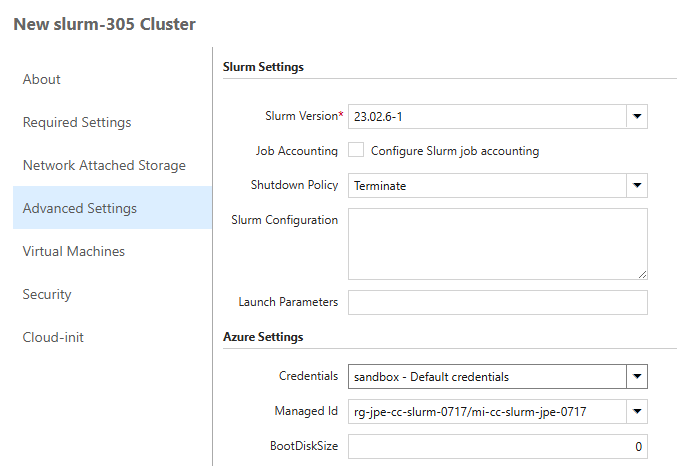Go to Required Settings page
This screenshot has height=466, width=677.
tap(77, 122)
